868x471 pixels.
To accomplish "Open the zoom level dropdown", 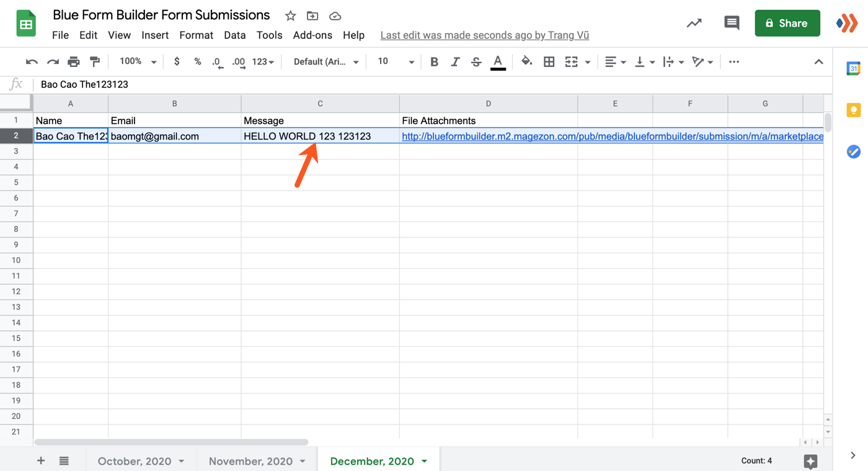I will click(136, 61).
